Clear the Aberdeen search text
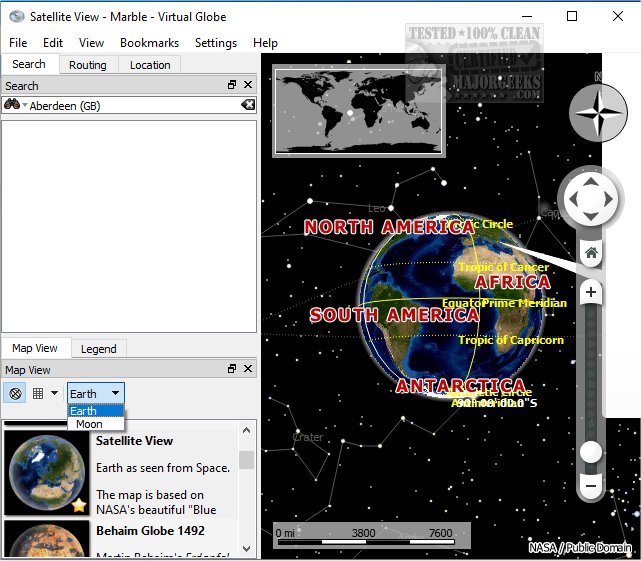Screen dimensions: 641x561 tap(248, 105)
